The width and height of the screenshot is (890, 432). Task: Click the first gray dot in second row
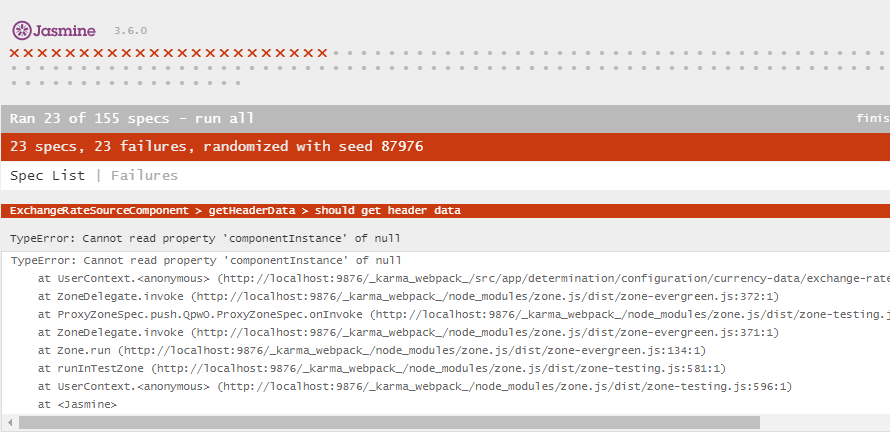point(14,68)
